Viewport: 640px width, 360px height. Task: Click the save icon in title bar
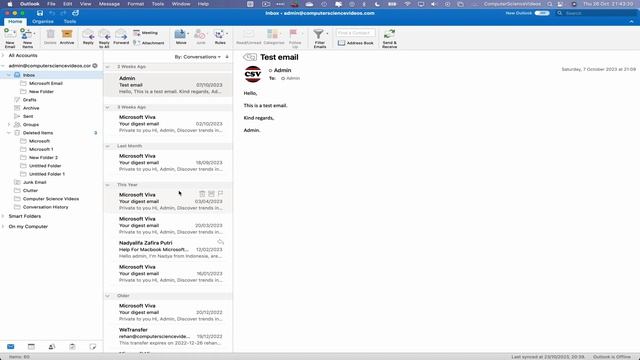pos(40,13)
